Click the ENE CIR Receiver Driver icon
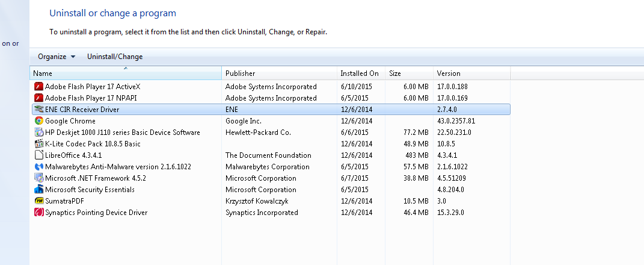644x265 pixels. pyautogui.click(x=38, y=110)
